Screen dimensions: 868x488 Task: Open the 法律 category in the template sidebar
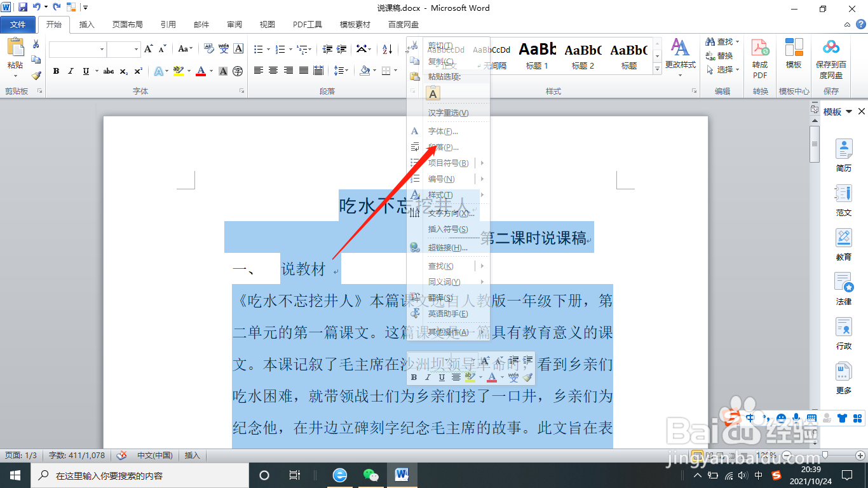click(x=843, y=289)
